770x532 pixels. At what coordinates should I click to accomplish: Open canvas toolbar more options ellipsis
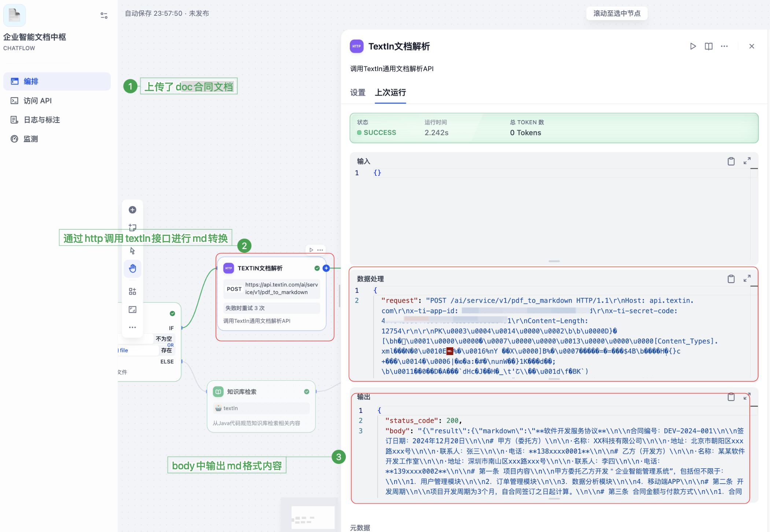tap(133, 327)
